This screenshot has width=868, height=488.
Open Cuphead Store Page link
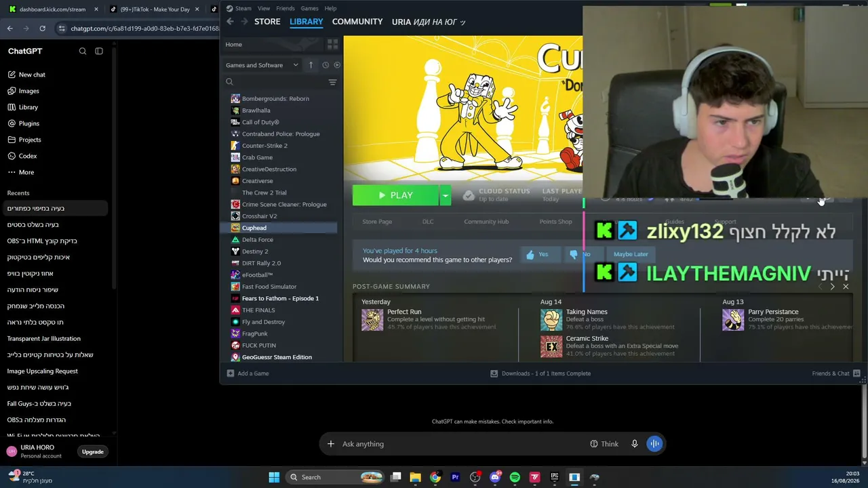pos(377,222)
